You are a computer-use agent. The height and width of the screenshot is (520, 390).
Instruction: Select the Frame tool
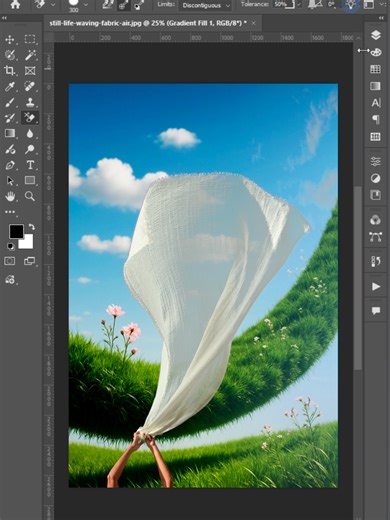[x=30, y=71]
